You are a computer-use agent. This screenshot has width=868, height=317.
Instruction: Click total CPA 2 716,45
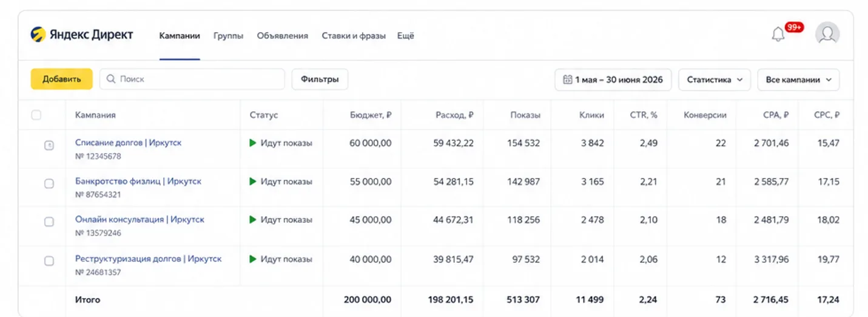pyautogui.click(x=772, y=299)
